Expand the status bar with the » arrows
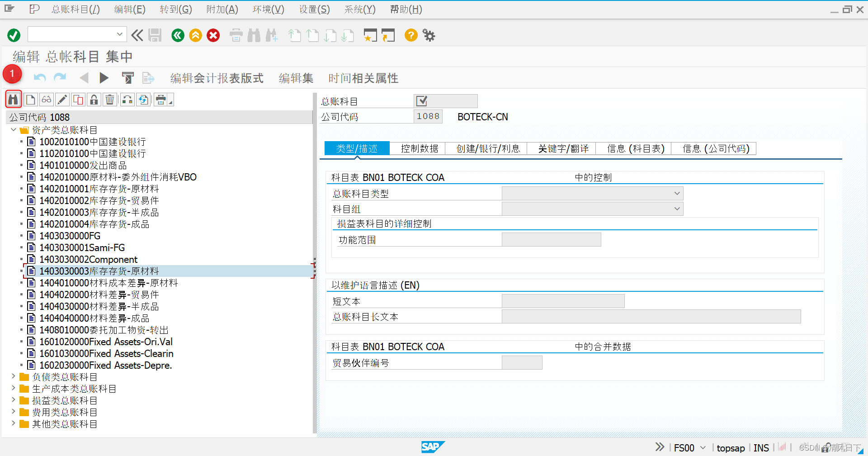Image resolution: width=868 pixels, height=456 pixels. (x=660, y=447)
